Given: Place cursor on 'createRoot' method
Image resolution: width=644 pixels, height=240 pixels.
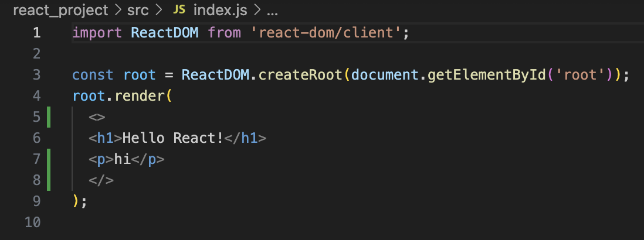Looking at the screenshot, I should (300, 75).
